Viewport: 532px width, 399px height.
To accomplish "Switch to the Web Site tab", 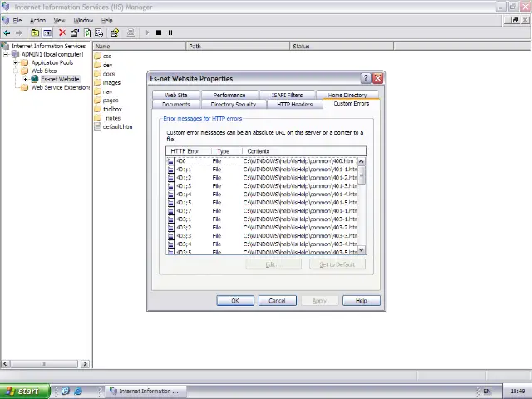I will (x=175, y=95).
